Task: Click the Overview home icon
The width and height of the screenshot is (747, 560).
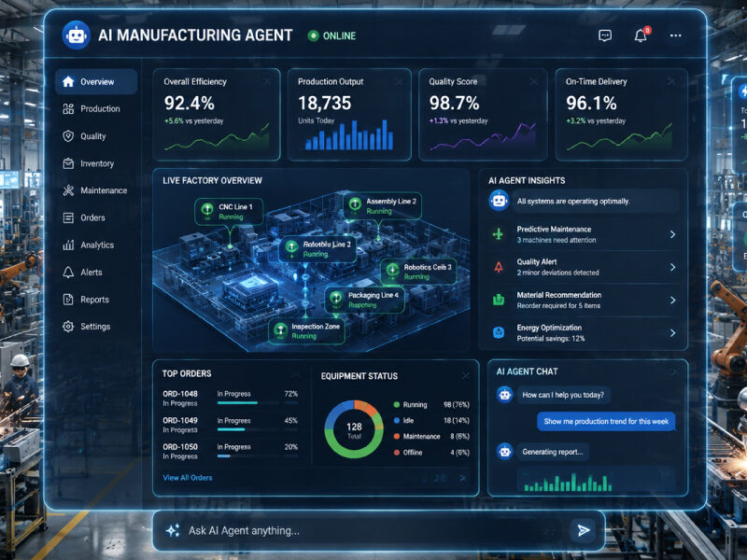Action: (x=68, y=82)
